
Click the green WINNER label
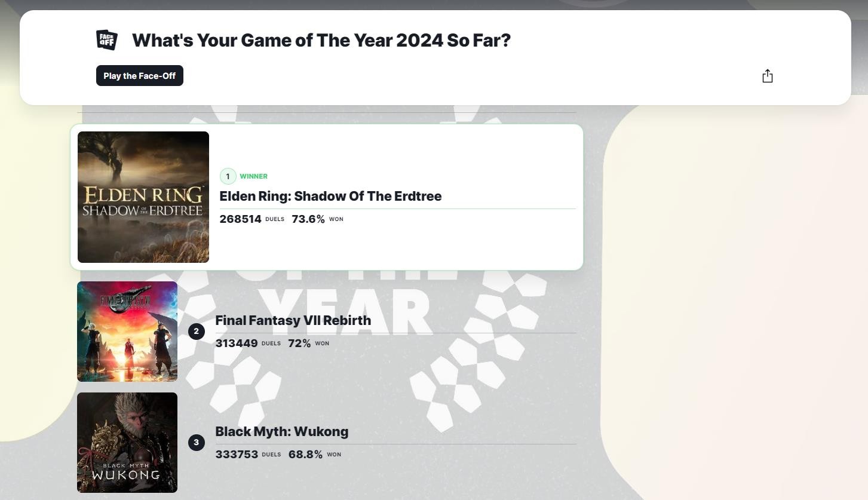coord(253,176)
